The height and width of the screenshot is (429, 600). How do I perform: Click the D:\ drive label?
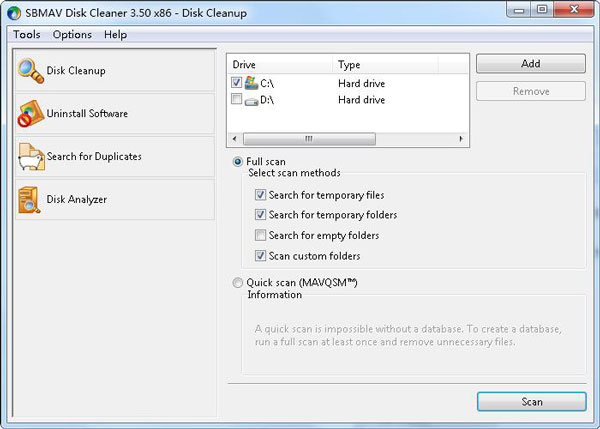267,100
